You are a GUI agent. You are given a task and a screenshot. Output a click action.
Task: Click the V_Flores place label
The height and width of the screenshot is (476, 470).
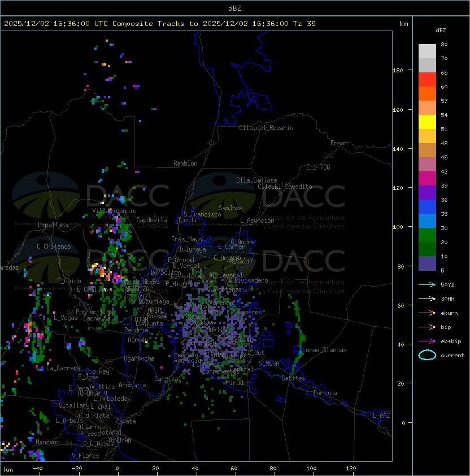85,456
